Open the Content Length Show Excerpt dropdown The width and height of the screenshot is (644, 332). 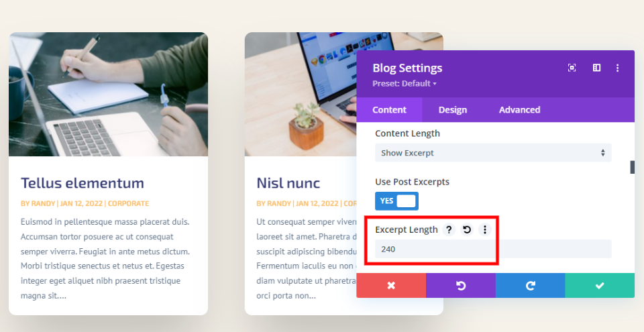493,153
